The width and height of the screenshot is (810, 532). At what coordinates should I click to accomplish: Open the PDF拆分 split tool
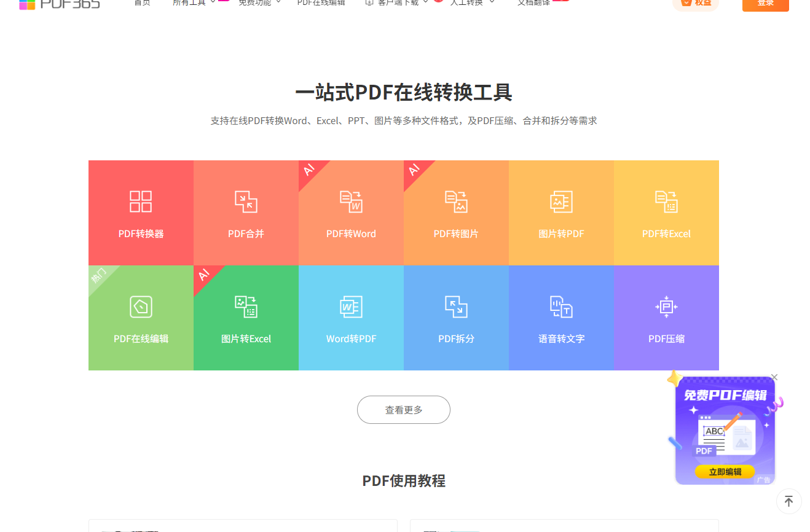click(x=456, y=318)
